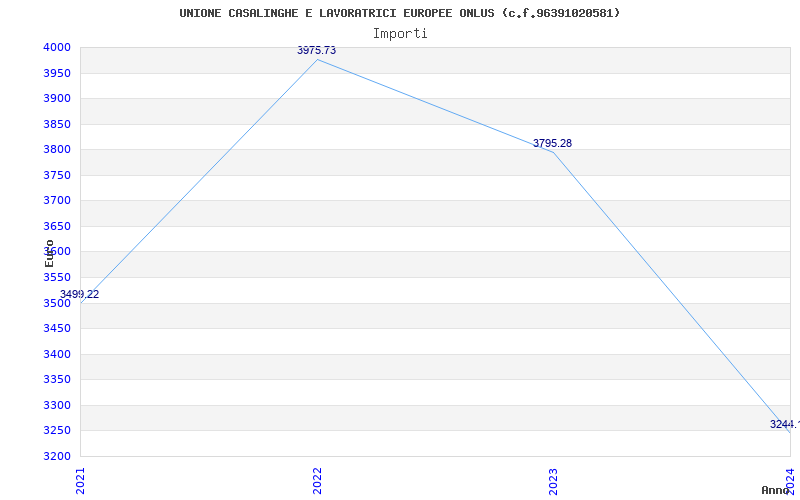Click the 3350 y-axis tick
800x500 pixels.
coord(57,380)
